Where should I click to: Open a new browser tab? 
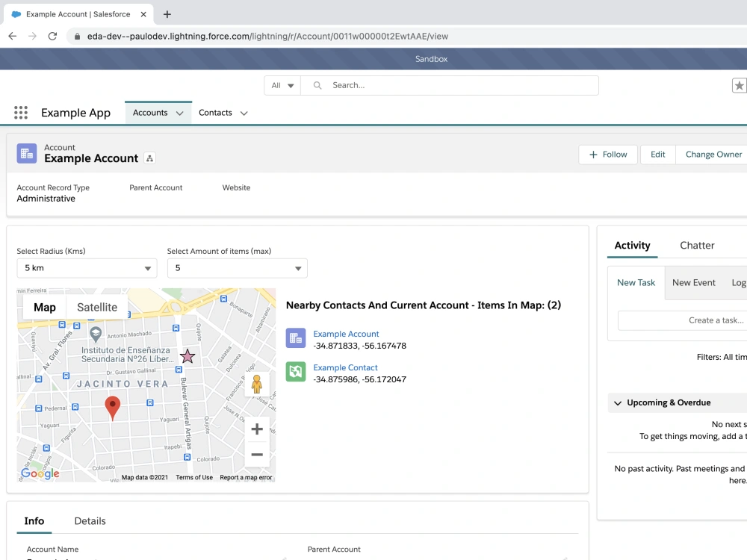[167, 14]
